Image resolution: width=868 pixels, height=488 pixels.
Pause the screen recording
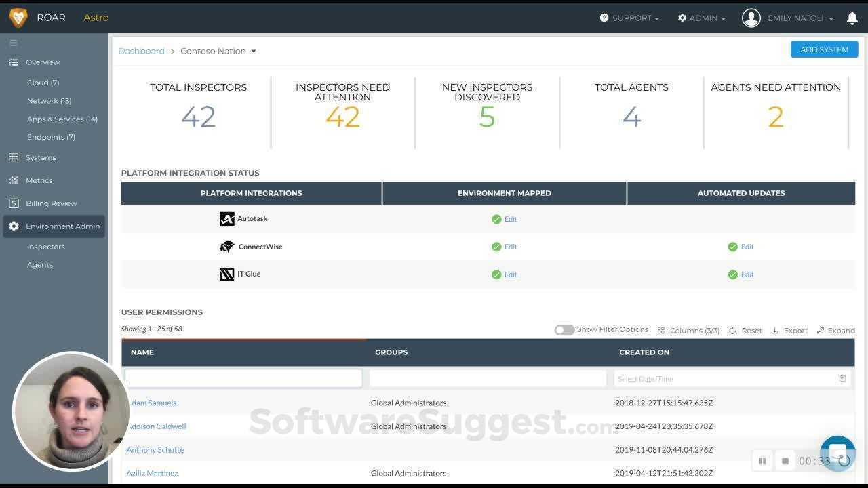coord(762,461)
